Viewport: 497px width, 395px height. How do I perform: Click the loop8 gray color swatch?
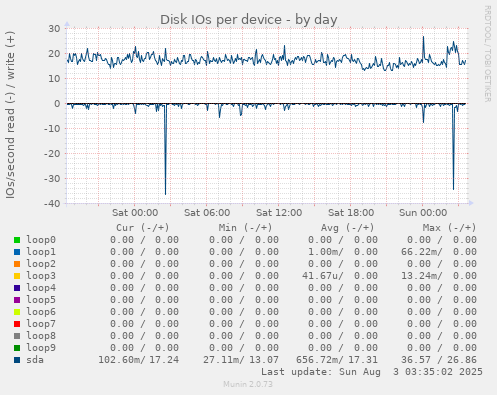click(x=17, y=336)
